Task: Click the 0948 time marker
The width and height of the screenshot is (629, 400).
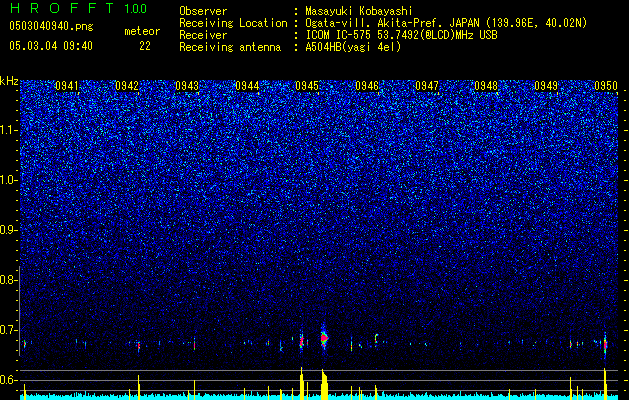Action: pyautogui.click(x=486, y=86)
